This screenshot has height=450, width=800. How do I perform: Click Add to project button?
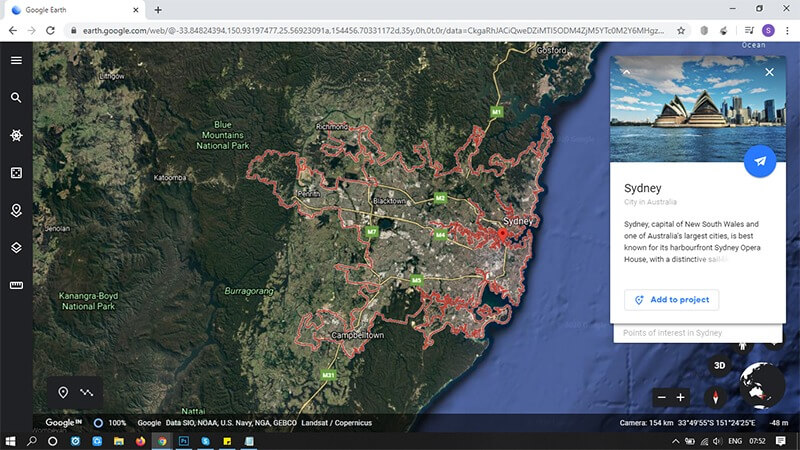pyautogui.click(x=671, y=299)
